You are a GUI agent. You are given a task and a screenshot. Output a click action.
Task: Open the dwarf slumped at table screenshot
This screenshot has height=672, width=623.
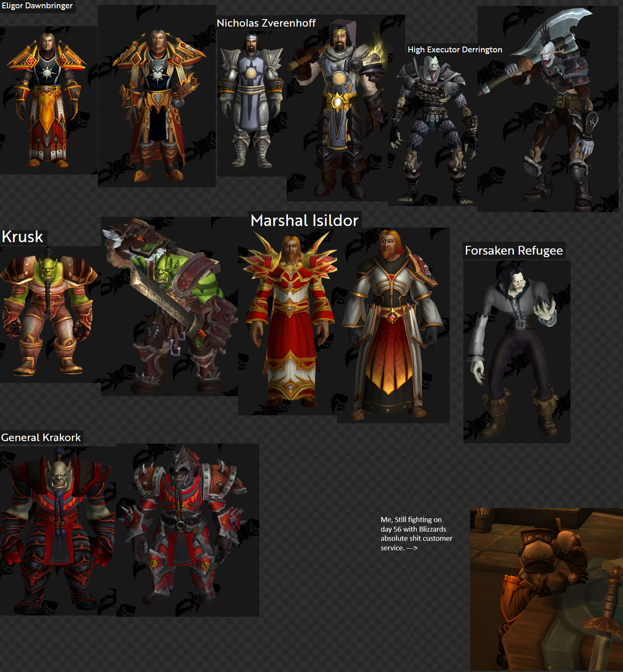point(546,589)
